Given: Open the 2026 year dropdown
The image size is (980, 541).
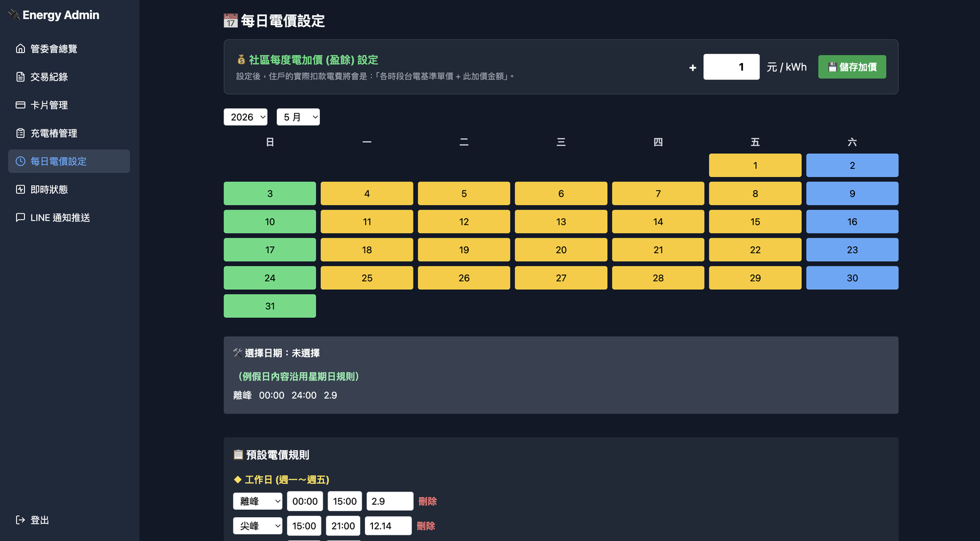Looking at the screenshot, I should [x=246, y=117].
